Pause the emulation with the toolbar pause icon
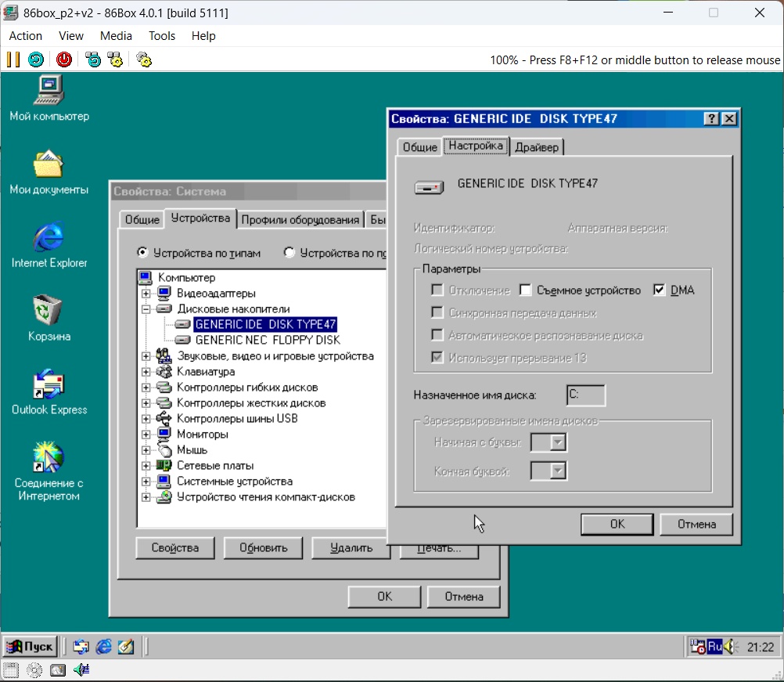Viewport: 784px width, 682px height. click(x=13, y=60)
